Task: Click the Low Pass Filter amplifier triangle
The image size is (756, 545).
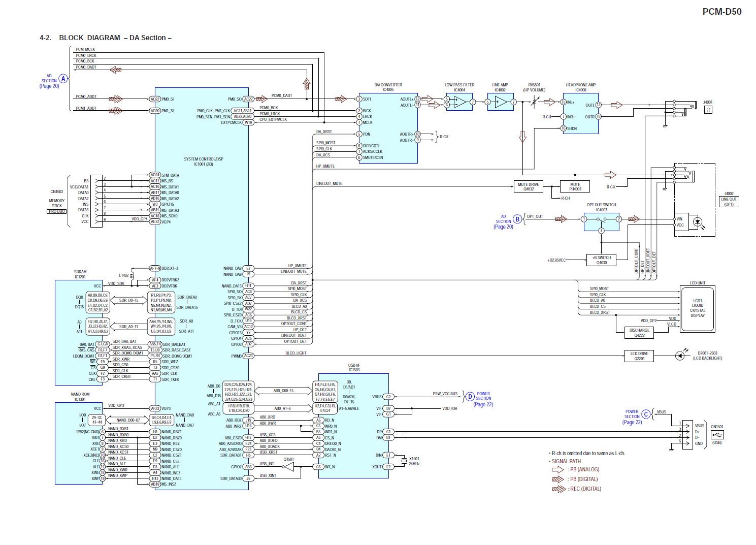Action: tap(460, 102)
